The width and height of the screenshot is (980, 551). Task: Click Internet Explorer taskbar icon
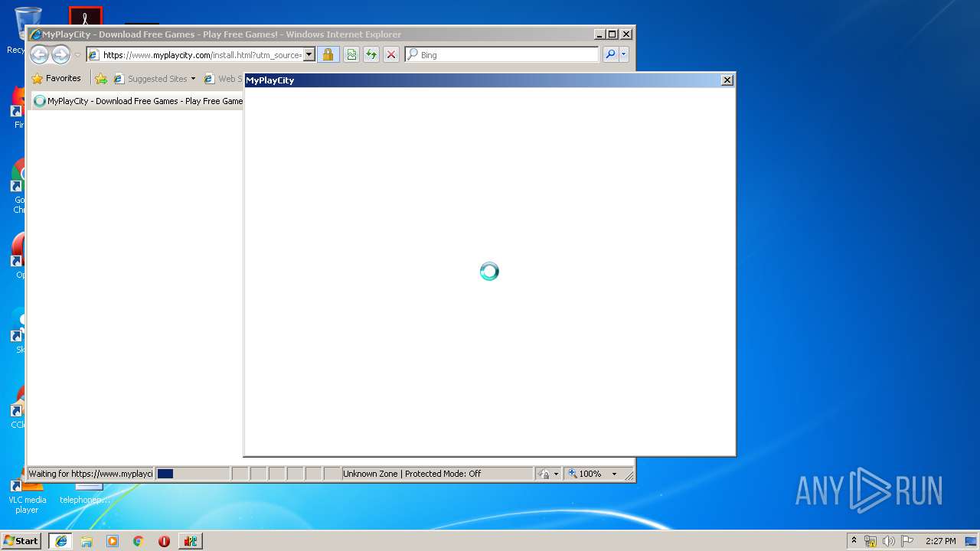coord(60,540)
